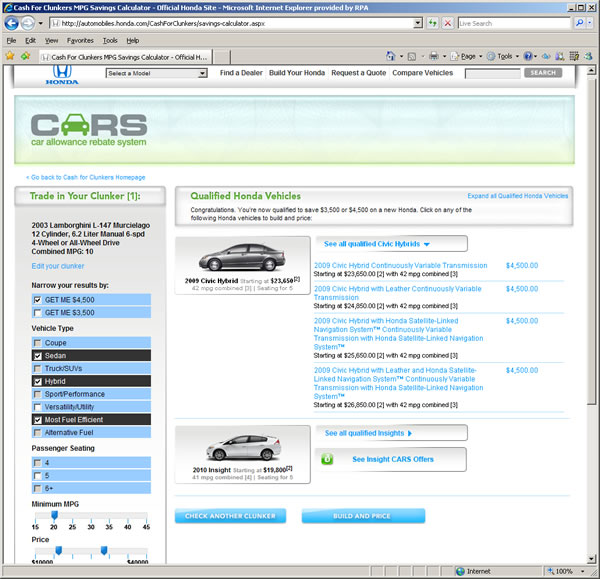The image size is (600, 579).
Task: Open the Tools menu in menu bar
Action: click(109, 40)
